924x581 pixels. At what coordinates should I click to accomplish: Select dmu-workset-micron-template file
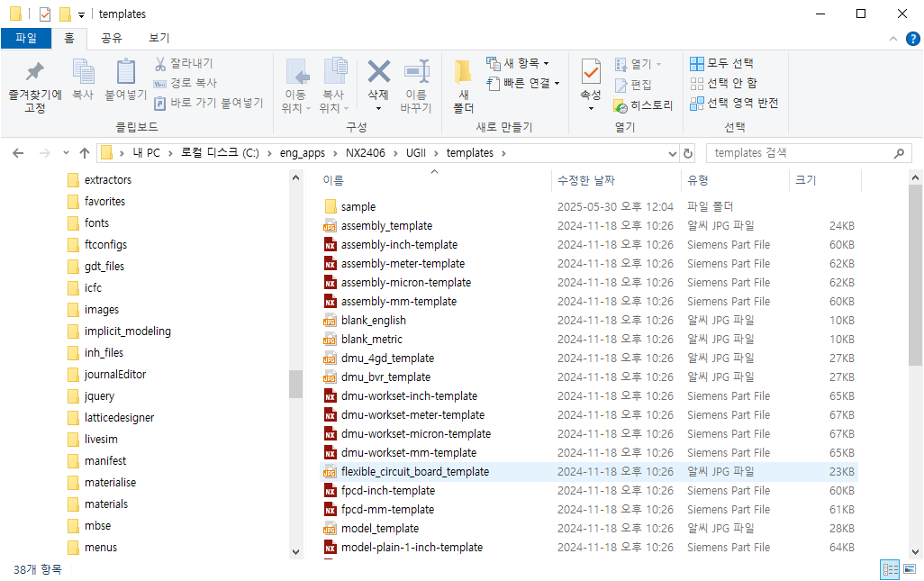[x=416, y=433]
